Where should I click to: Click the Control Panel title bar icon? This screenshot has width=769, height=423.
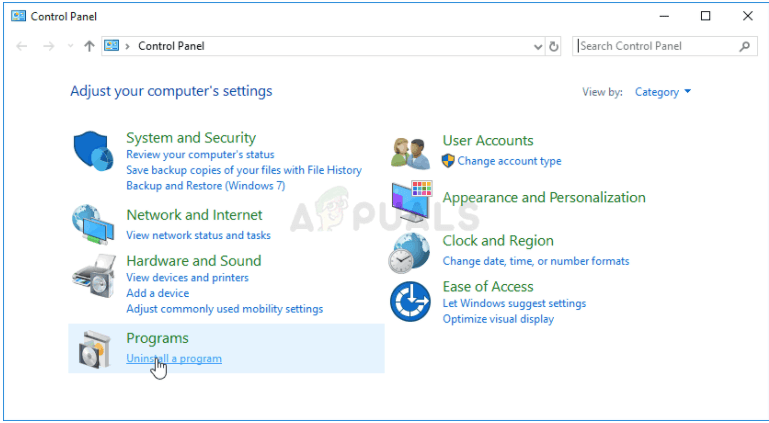pos(18,16)
